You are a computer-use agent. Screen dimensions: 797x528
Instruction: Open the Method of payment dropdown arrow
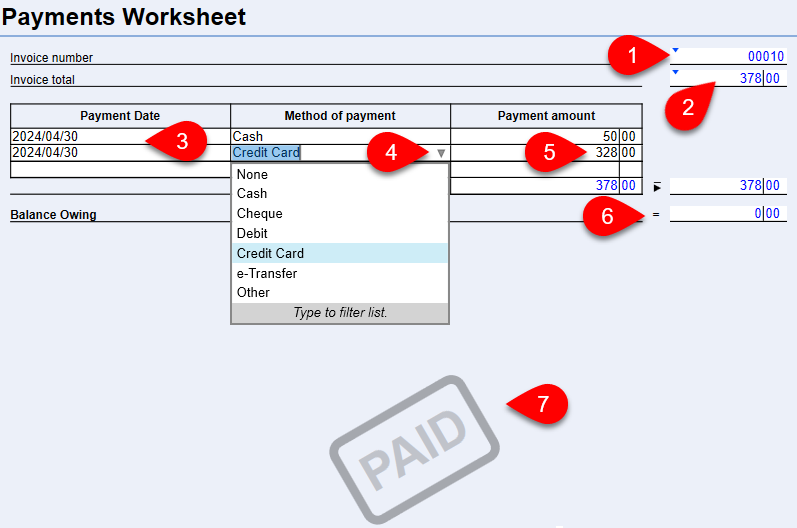tap(441, 153)
